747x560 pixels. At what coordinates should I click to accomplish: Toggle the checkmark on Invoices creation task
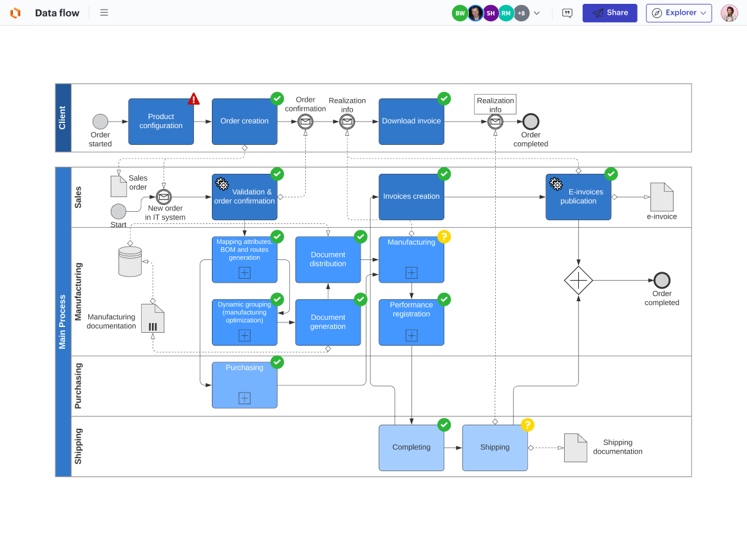pos(444,174)
